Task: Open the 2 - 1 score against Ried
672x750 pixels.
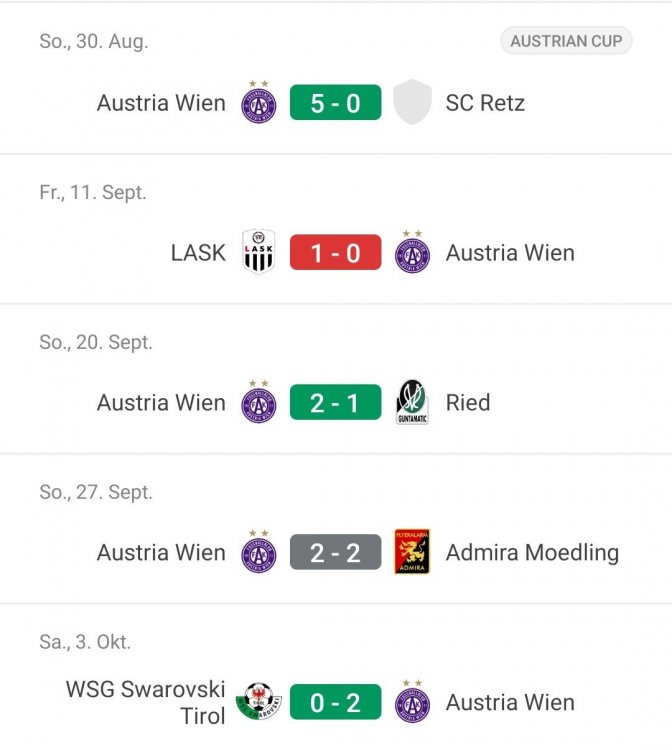Action: [x=336, y=402]
